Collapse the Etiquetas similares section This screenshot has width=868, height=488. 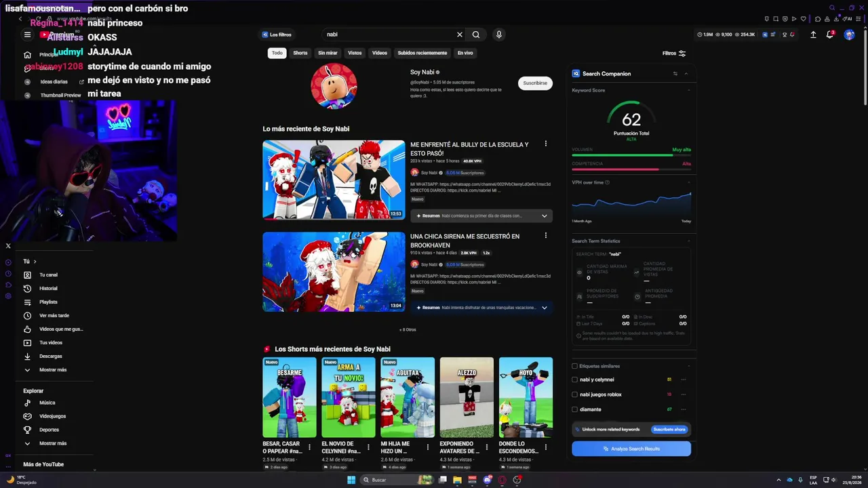coord(689,366)
